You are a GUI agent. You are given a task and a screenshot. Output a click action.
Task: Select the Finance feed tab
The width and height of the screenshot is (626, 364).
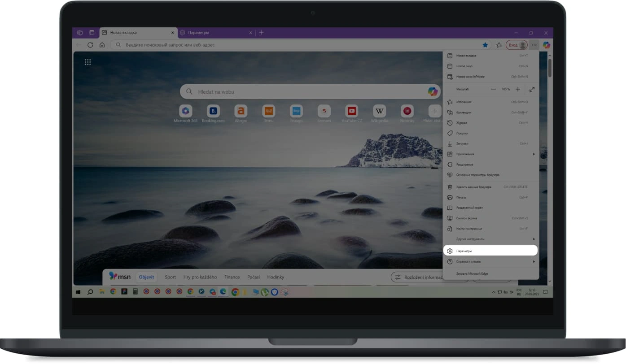coord(232,277)
